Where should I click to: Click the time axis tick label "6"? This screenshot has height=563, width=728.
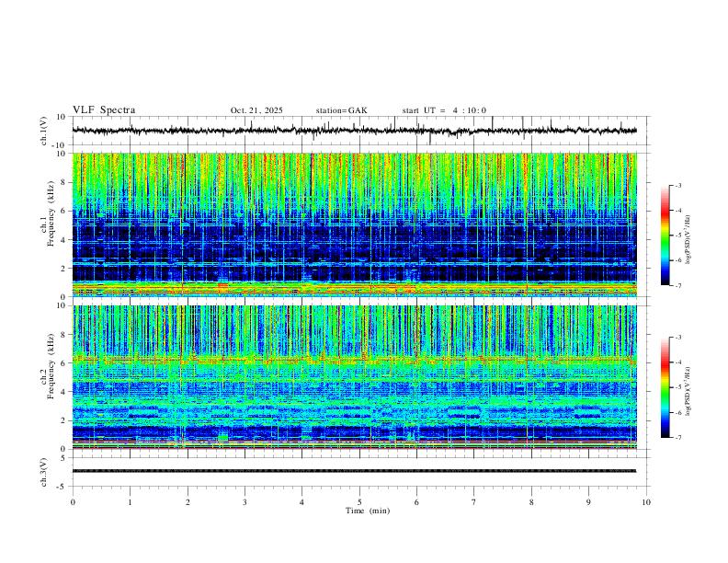tap(416, 502)
